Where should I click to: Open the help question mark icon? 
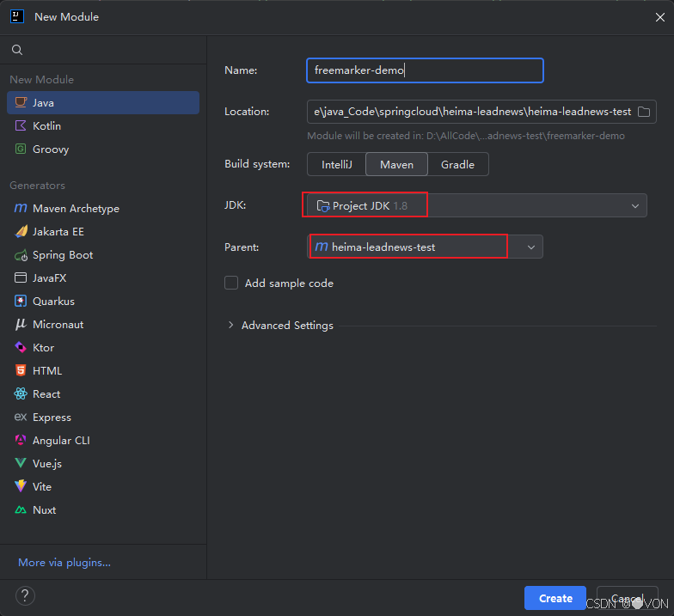25,596
